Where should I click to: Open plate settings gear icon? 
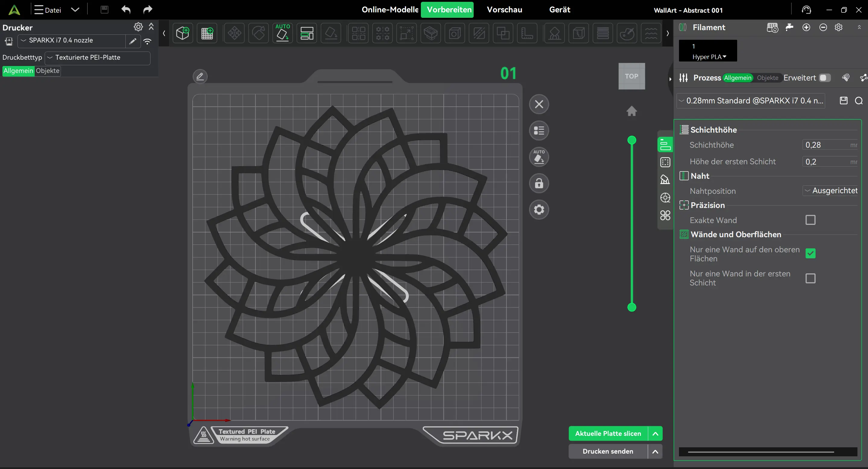click(539, 209)
